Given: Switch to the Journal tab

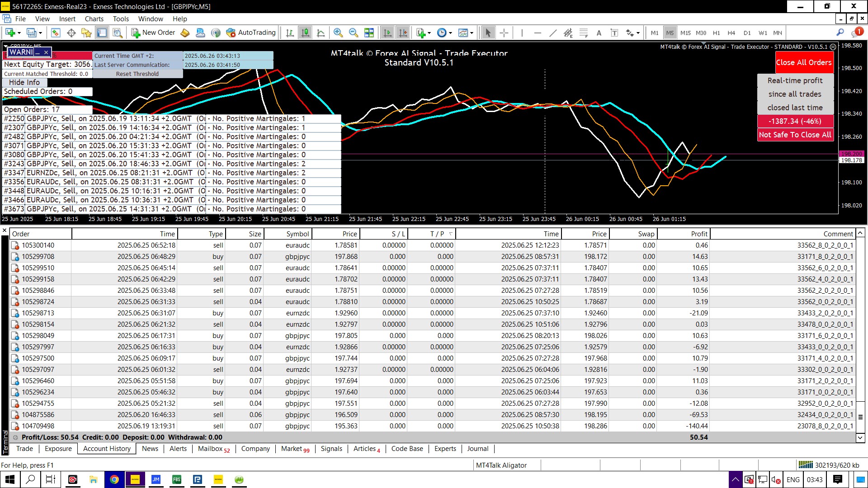Looking at the screenshot, I should click(x=477, y=449).
